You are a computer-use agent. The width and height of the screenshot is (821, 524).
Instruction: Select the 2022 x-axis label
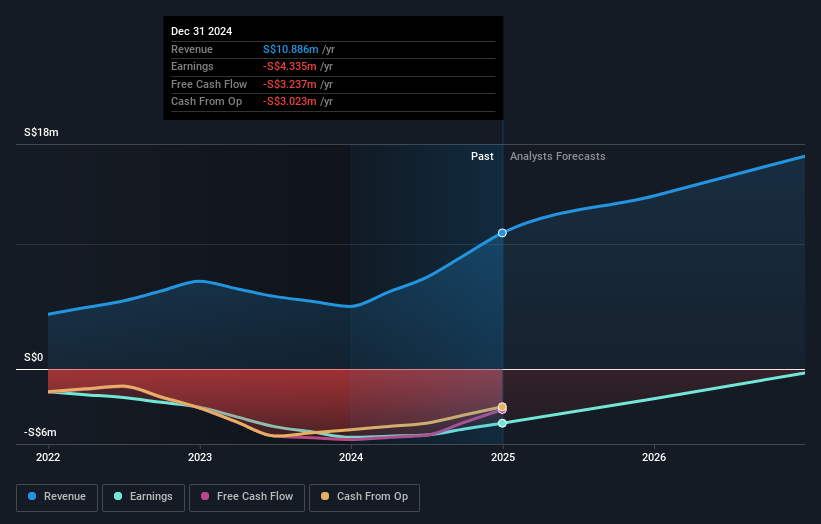[x=48, y=457]
